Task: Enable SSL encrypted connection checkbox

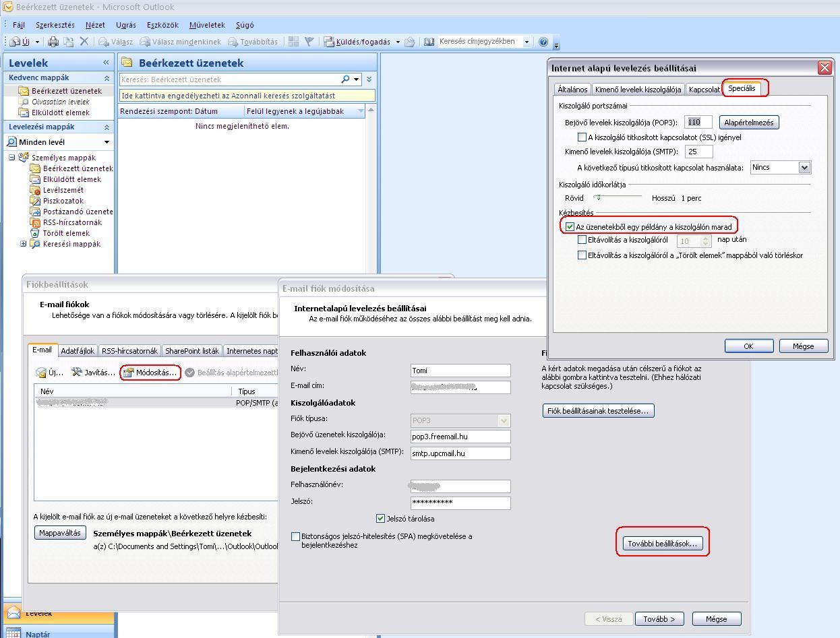Action: tap(582, 137)
